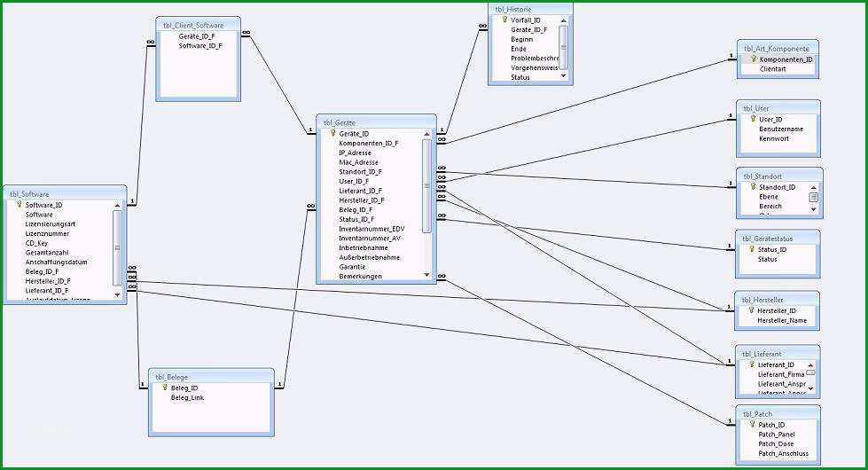
Task: Select the Inbetriebnahme field
Action: tap(364, 248)
